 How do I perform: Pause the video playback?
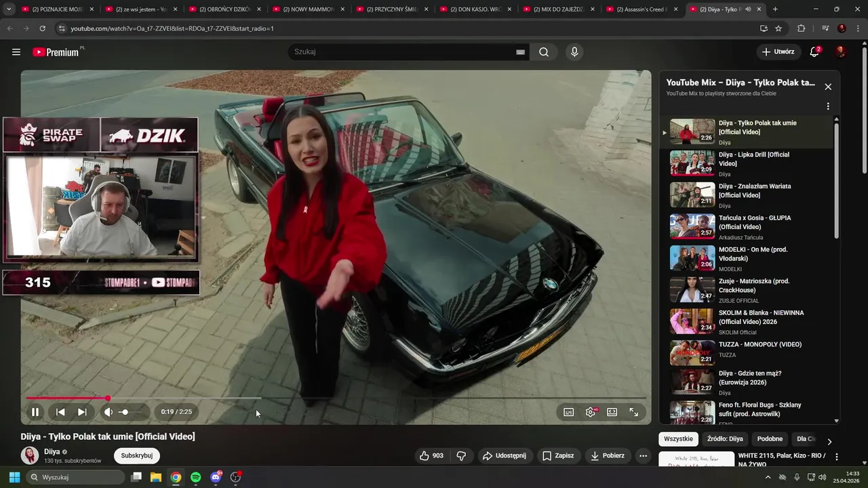tap(35, 411)
